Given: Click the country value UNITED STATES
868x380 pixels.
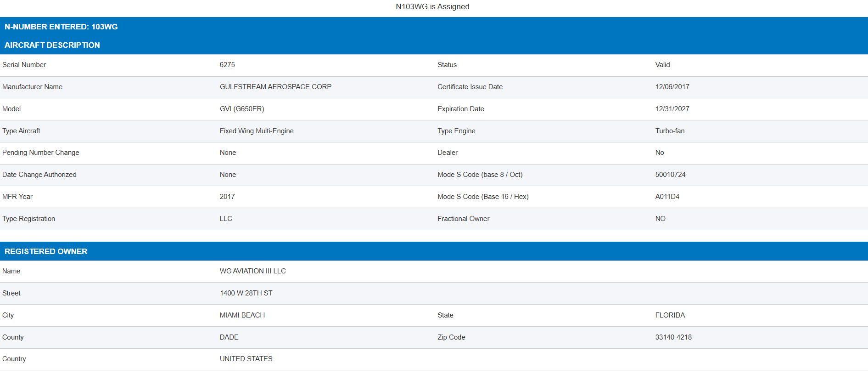Looking at the screenshot, I should (x=246, y=359).
